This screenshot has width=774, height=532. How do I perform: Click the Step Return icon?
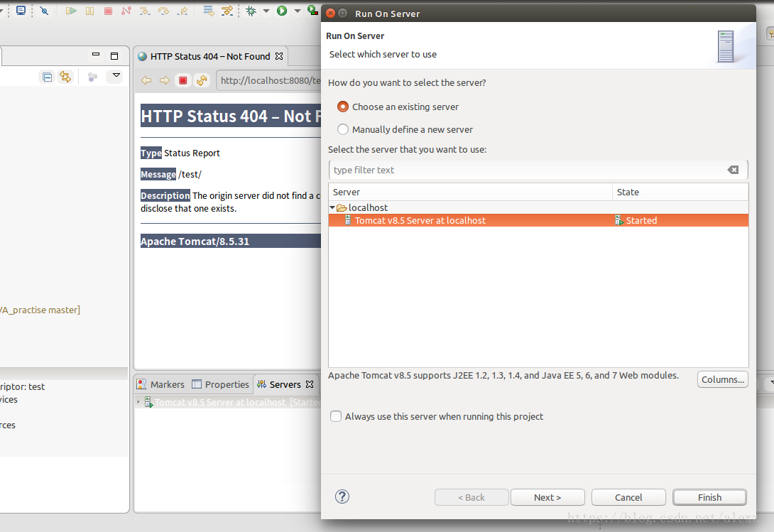click(x=182, y=11)
